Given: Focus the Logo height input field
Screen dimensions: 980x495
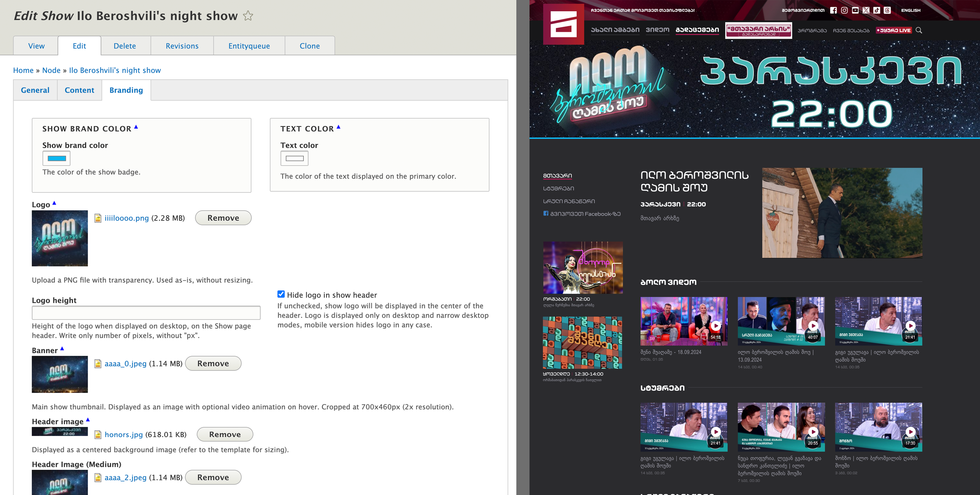Looking at the screenshot, I should [x=146, y=313].
